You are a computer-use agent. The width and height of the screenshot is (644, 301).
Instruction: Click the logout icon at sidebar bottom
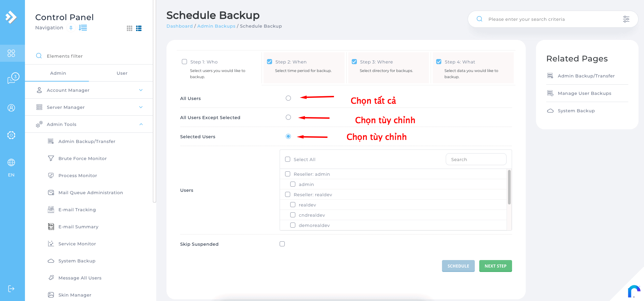point(11,289)
